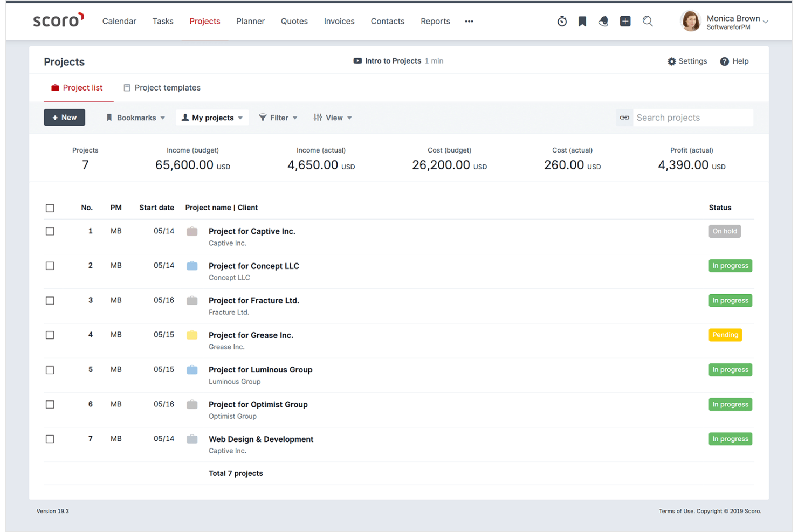
Task: Open the more menu ellipsis in navigation
Action: [469, 22]
